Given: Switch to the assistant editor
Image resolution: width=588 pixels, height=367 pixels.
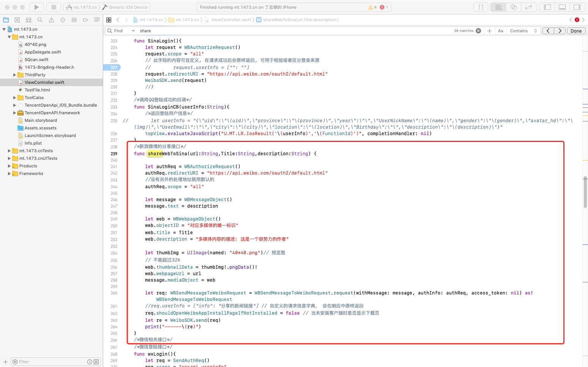Looking at the screenshot, I should click(x=514, y=7).
